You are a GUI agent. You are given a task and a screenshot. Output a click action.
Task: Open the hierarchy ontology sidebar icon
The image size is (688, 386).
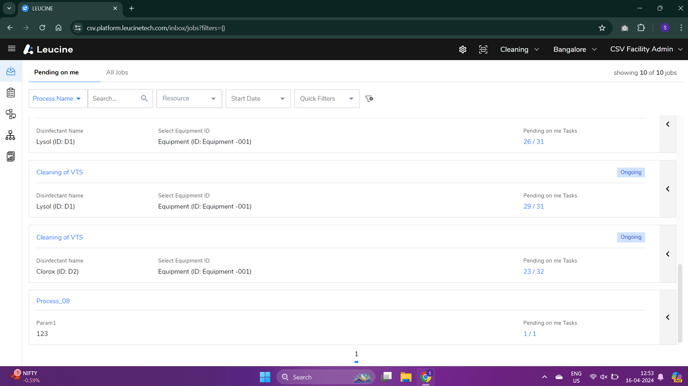[x=11, y=135]
